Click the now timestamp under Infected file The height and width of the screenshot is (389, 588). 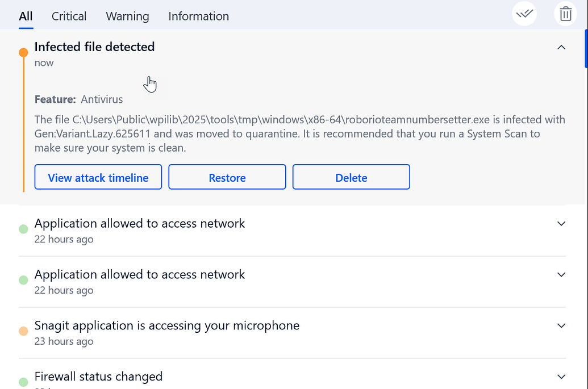(x=44, y=63)
